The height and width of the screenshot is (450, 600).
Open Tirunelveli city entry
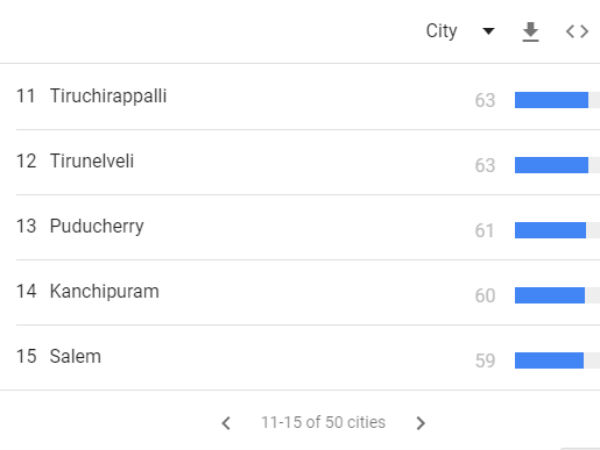click(92, 161)
